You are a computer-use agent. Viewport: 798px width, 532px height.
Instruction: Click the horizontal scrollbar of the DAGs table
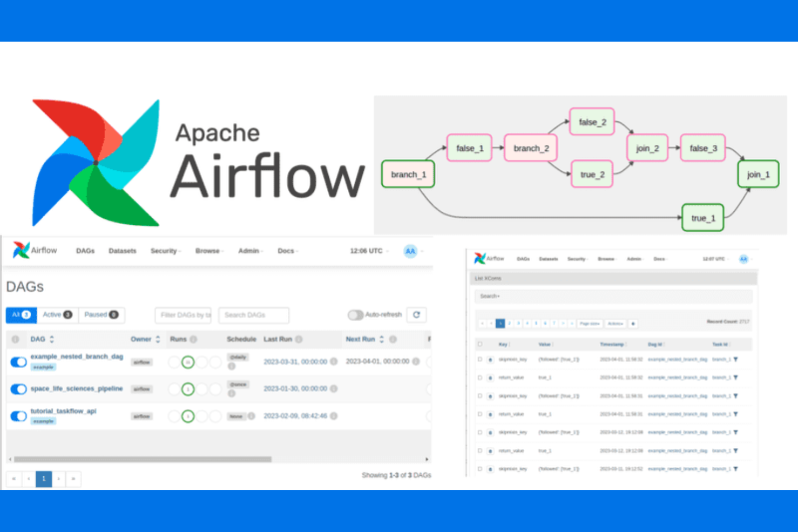[143, 460]
